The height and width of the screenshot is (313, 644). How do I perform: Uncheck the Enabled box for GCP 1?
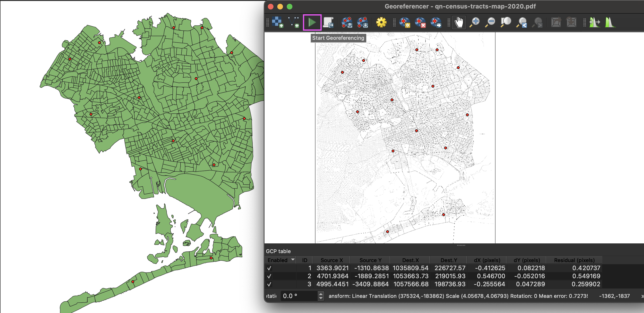(269, 268)
